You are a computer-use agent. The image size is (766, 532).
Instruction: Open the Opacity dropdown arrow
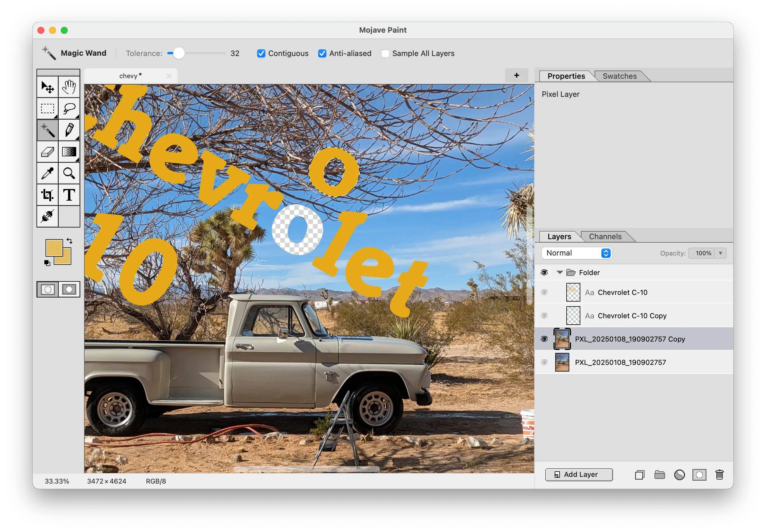coord(720,253)
